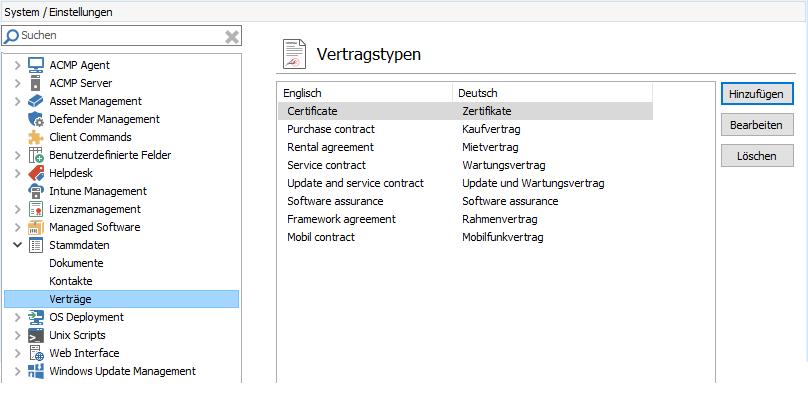
Task: Click the Lizenzmanagement certificate icon
Action: [36, 209]
